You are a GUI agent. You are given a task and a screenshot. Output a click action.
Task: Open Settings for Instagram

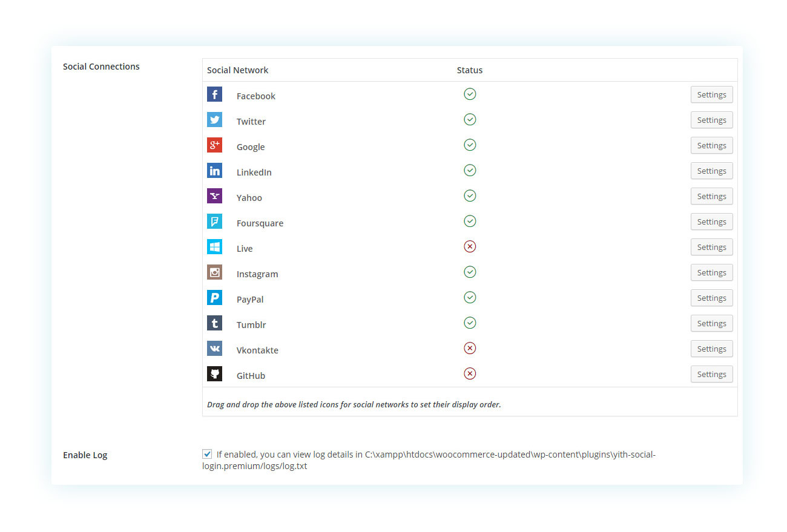[711, 272]
